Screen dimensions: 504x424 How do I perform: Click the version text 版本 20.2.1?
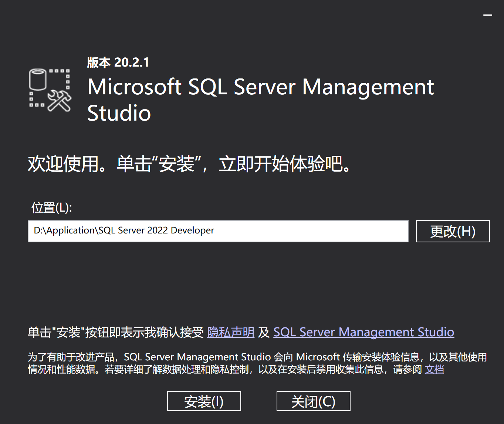[x=117, y=62]
